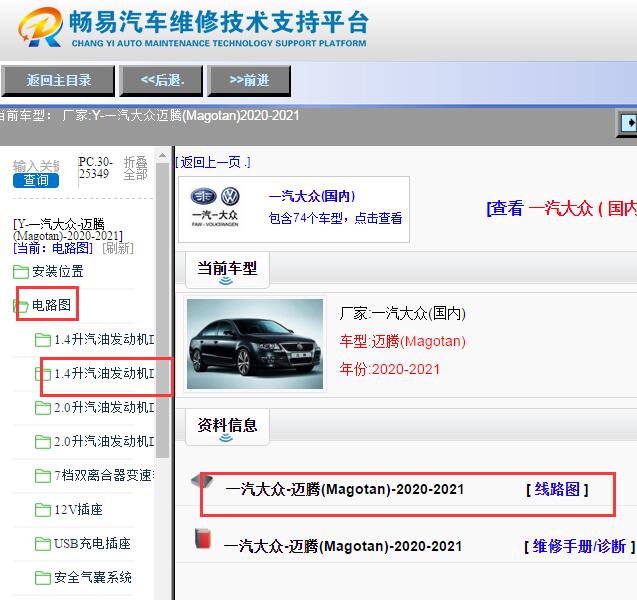Open the second 1.4升汽油发动机 folder icon
This screenshot has height=600, width=637.
43,374
